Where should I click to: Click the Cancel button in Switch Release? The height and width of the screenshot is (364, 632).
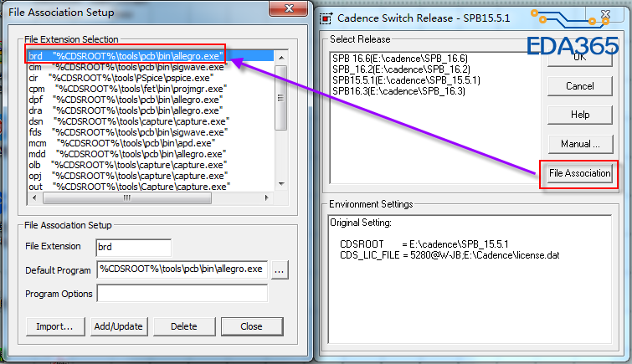[x=580, y=86]
